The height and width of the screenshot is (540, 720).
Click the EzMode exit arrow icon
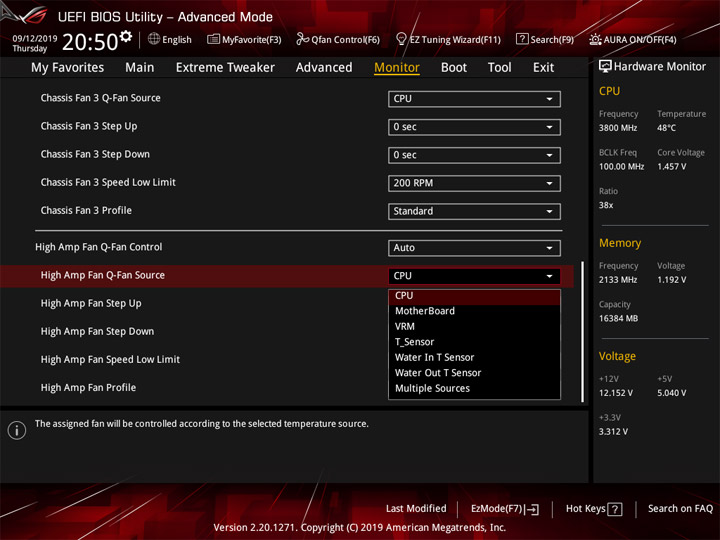pyautogui.click(x=532, y=509)
